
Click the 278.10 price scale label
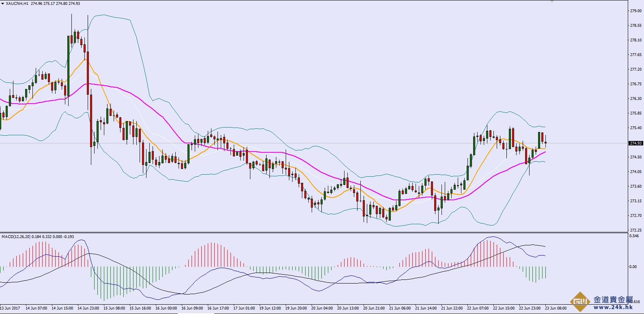point(636,40)
